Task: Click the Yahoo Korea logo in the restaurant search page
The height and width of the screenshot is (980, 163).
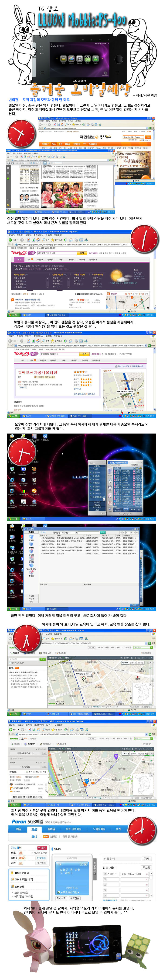Action: (x=19, y=253)
